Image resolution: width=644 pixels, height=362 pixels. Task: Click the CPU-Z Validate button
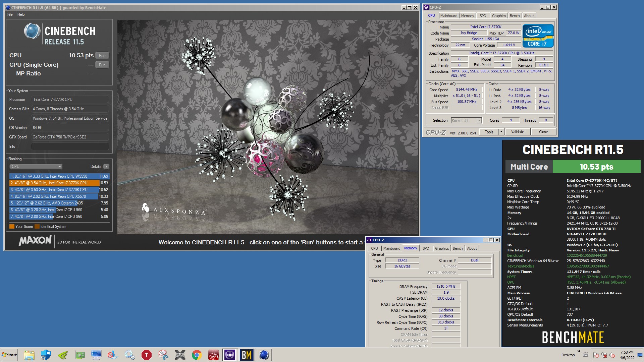(518, 132)
